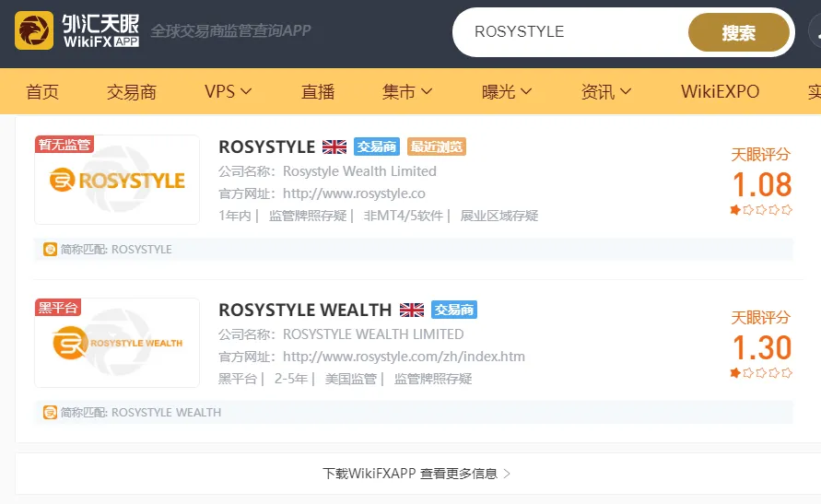The width and height of the screenshot is (821, 504).
Task: Open the ROSYSTYLE broker title
Action: click(267, 147)
